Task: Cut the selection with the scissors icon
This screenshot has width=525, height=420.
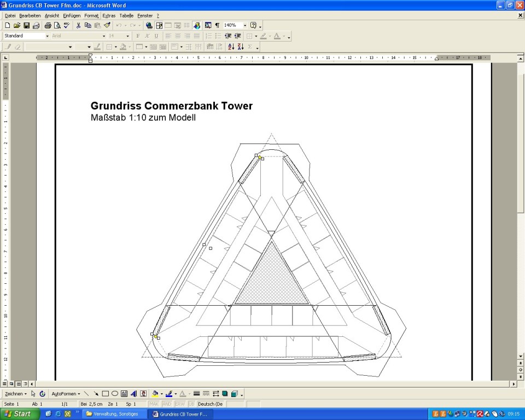Action: 78,26
